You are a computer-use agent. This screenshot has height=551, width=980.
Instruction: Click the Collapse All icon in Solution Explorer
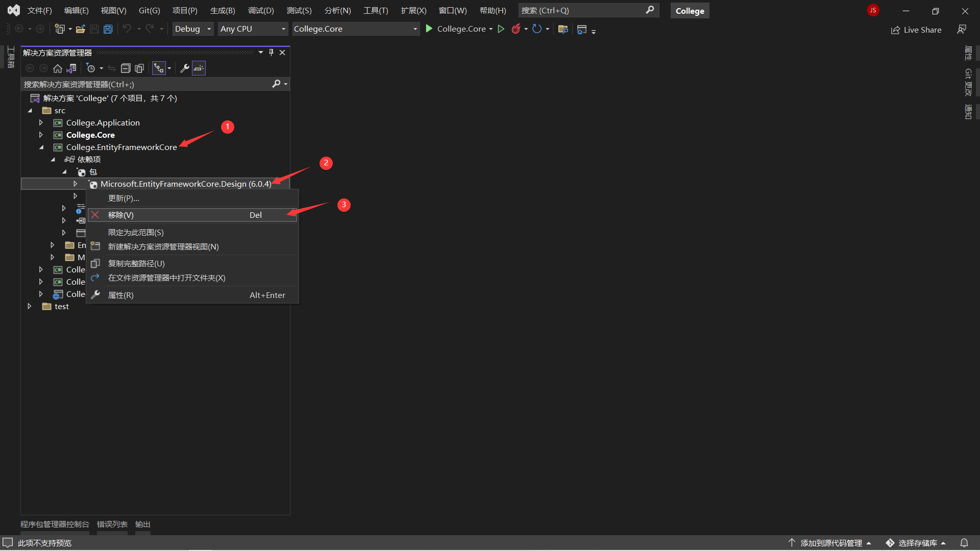click(126, 68)
